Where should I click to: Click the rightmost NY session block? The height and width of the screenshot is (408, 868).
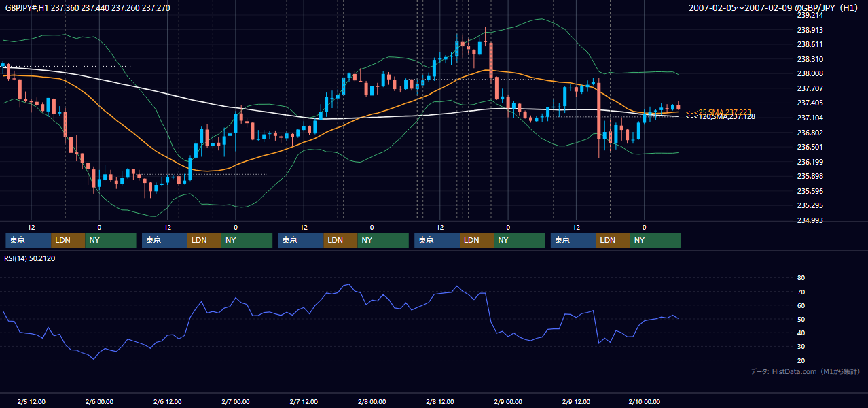tap(655, 240)
